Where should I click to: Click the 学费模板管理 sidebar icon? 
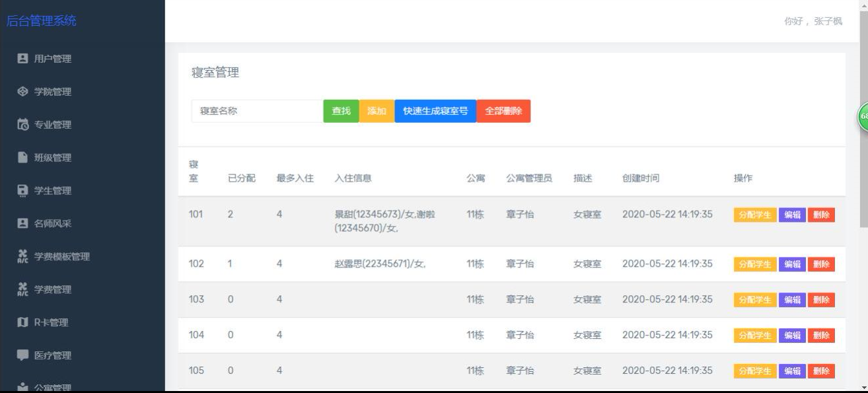pyautogui.click(x=22, y=257)
